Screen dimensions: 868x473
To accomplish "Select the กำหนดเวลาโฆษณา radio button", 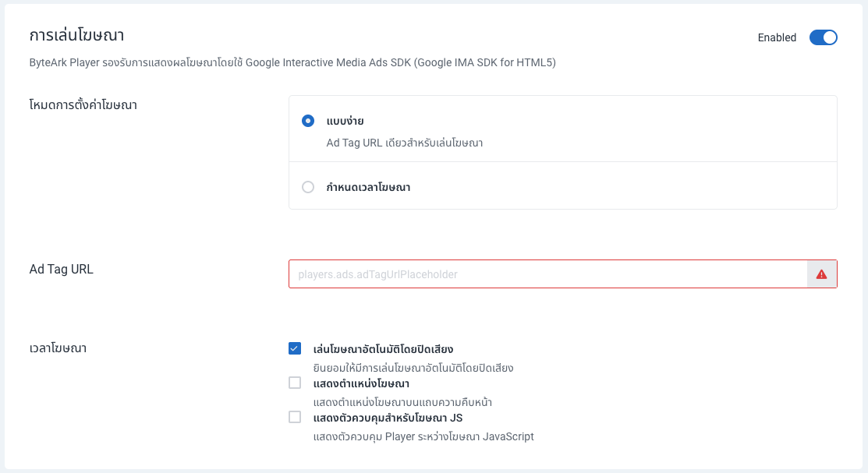I will [x=308, y=187].
